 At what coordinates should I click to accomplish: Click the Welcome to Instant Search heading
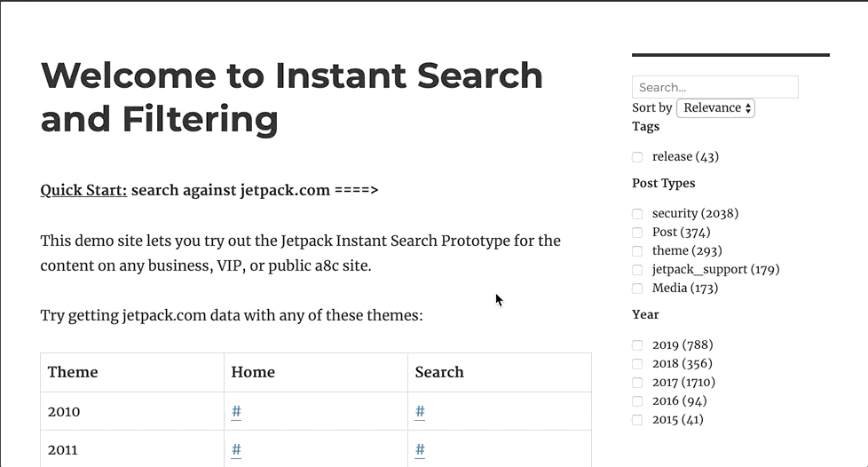click(x=292, y=97)
